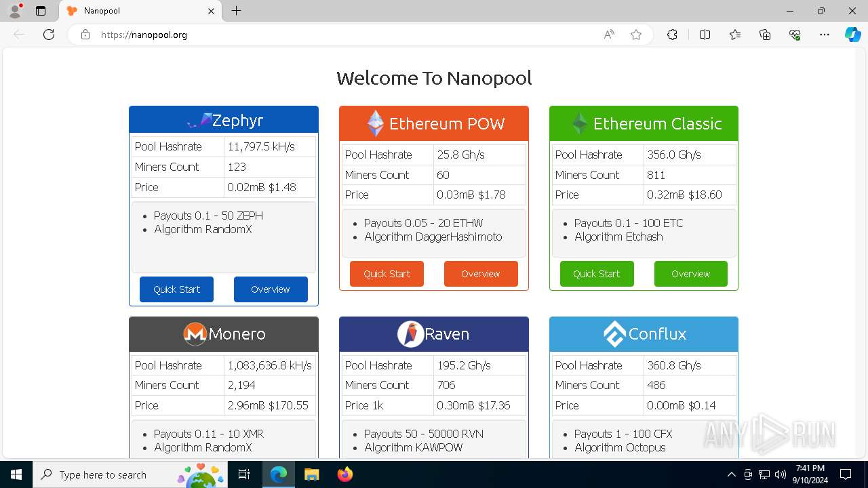Click the Zephyr coin logo icon
The image size is (868, 488).
coord(199,121)
